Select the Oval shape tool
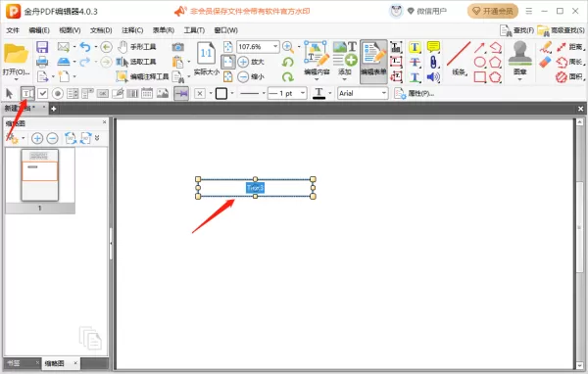Viewport: 588px width, 374px height. (x=479, y=62)
